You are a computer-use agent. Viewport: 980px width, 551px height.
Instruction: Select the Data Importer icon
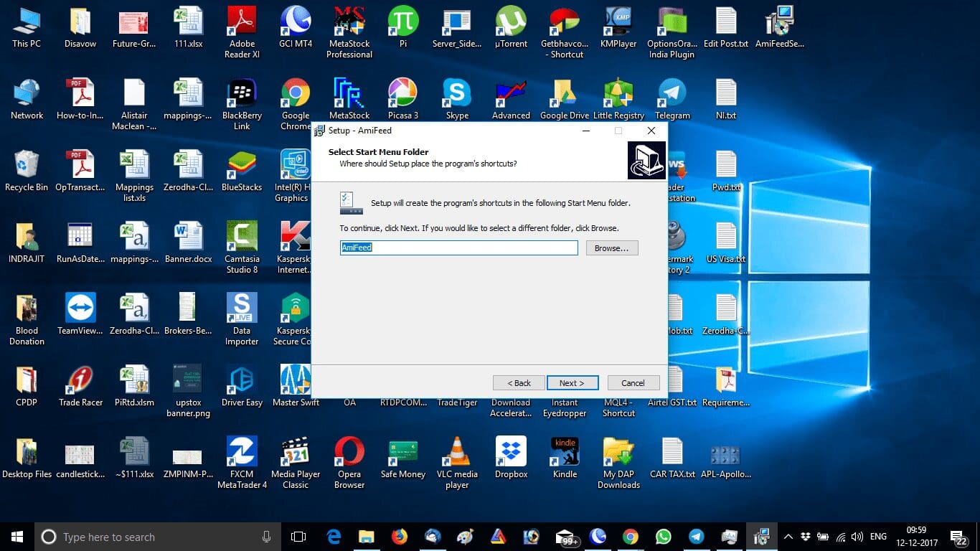point(242,319)
